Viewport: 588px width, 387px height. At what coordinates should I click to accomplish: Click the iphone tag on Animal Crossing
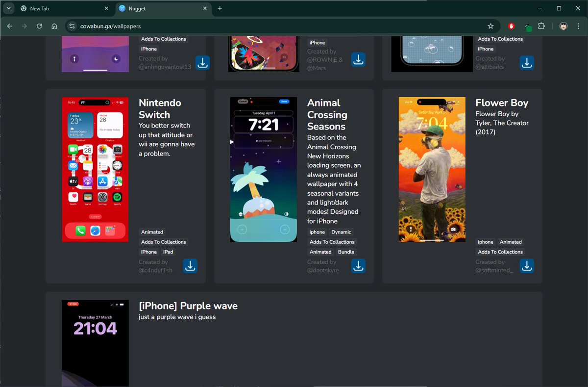click(317, 232)
